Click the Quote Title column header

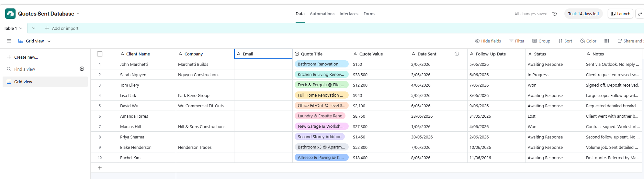point(322,54)
